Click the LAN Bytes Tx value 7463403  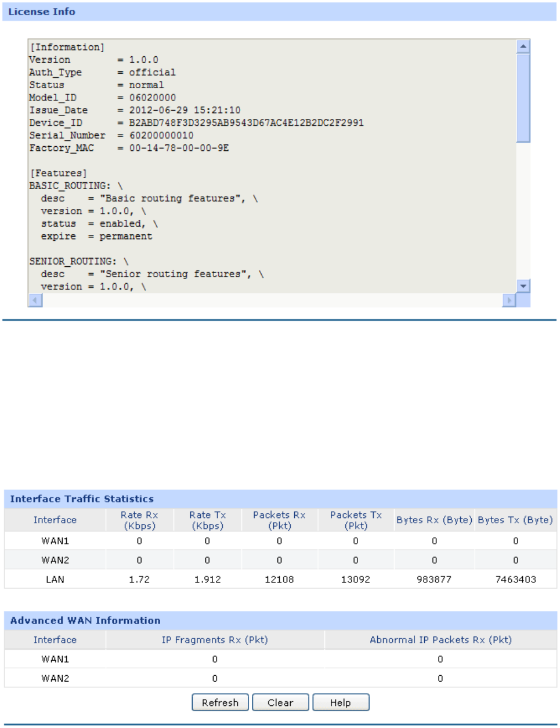click(x=515, y=579)
